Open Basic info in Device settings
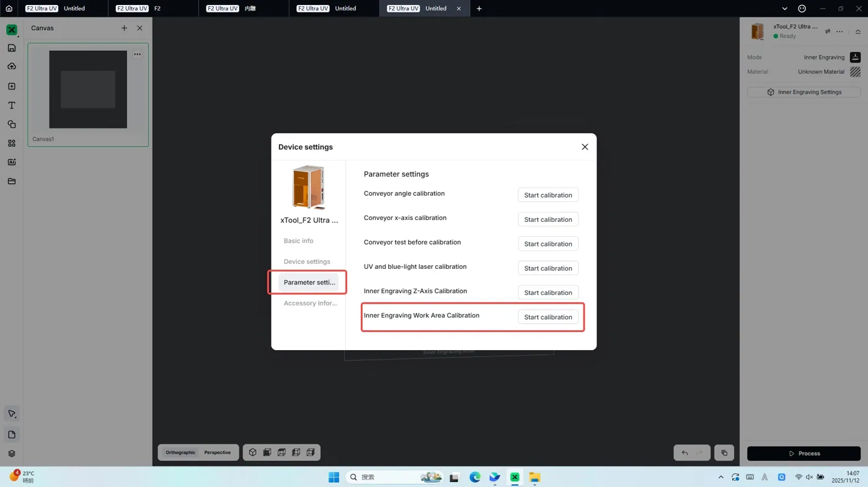The width and height of the screenshot is (868, 487). (298, 241)
